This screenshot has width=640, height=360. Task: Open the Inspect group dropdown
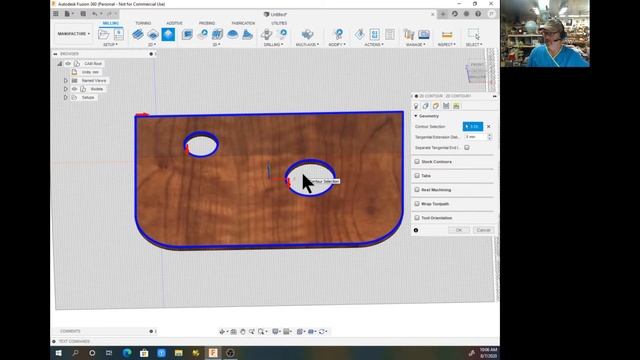447,44
